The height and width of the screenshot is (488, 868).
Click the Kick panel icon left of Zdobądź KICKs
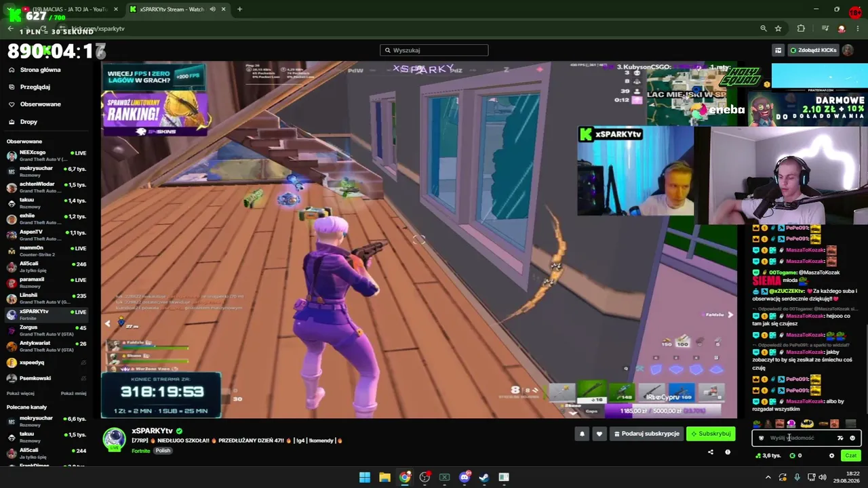pyautogui.click(x=778, y=50)
